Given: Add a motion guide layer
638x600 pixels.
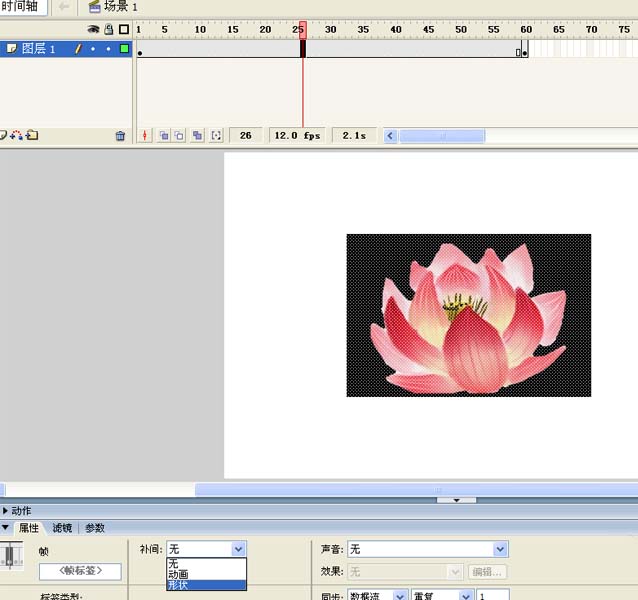Looking at the screenshot, I should [17, 135].
